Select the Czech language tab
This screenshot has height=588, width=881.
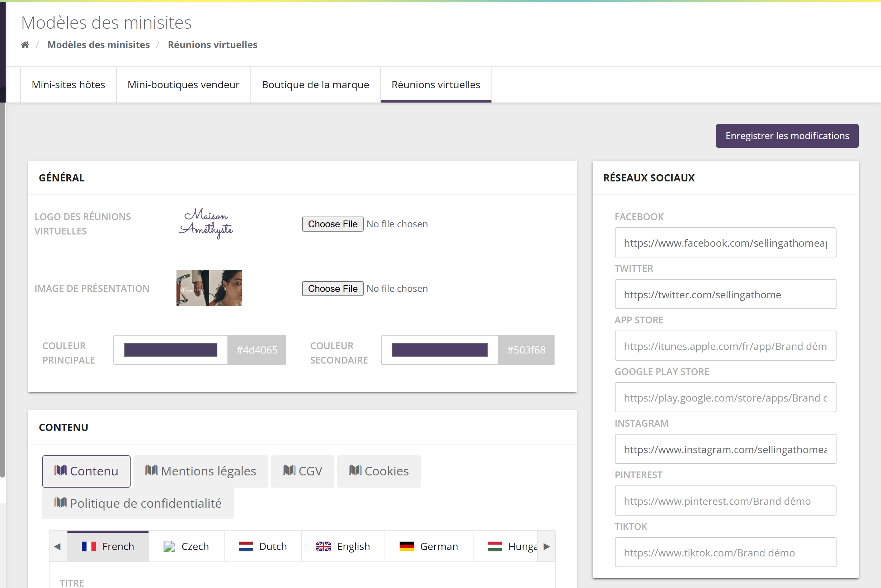coord(187,546)
